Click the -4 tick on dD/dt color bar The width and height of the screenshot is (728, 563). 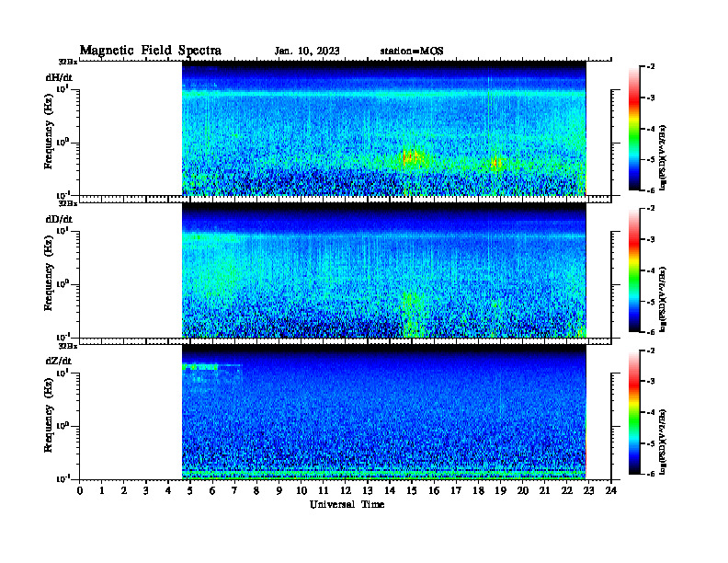tap(651, 270)
